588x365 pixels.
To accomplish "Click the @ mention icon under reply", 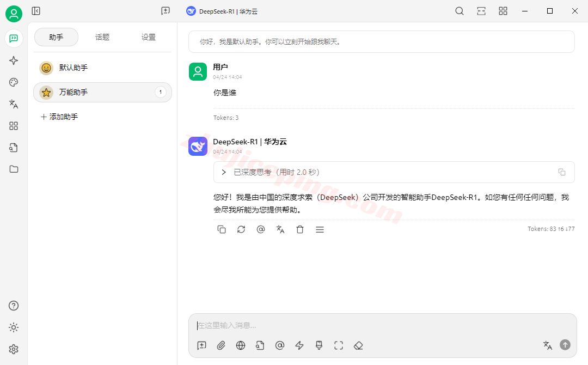I will point(261,229).
